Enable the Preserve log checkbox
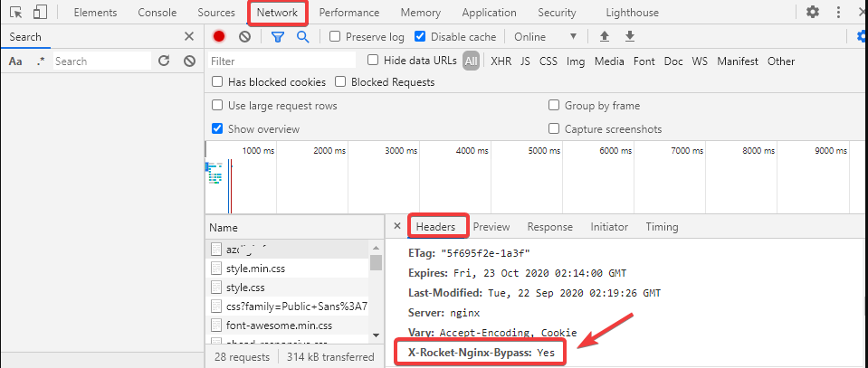This screenshot has height=368, width=868. click(x=336, y=37)
